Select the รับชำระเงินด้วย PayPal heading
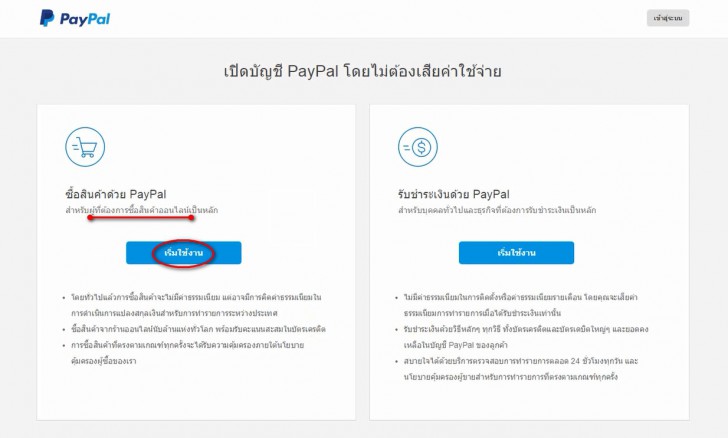The width and height of the screenshot is (728, 438). tap(454, 194)
